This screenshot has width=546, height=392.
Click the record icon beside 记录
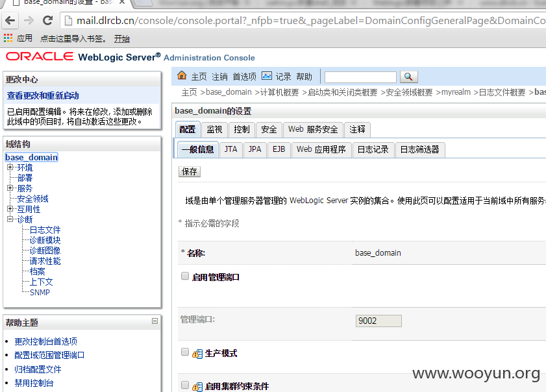pyautogui.click(x=267, y=75)
